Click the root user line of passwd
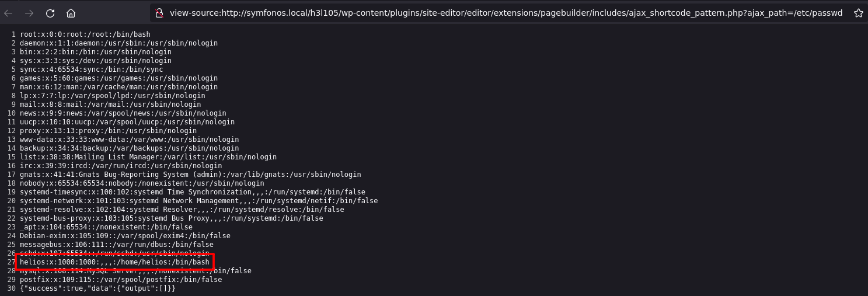 (85, 34)
